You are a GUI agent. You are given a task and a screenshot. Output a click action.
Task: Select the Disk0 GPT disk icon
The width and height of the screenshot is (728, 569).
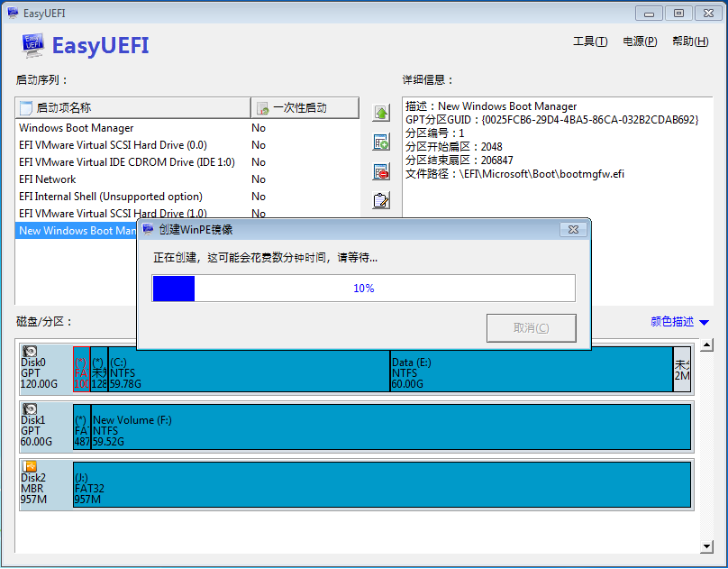pyautogui.click(x=30, y=353)
